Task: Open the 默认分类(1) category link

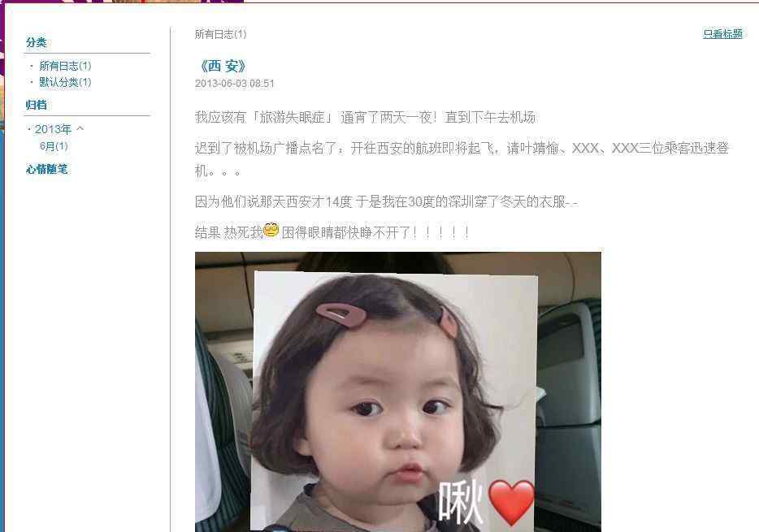Action: click(x=65, y=82)
